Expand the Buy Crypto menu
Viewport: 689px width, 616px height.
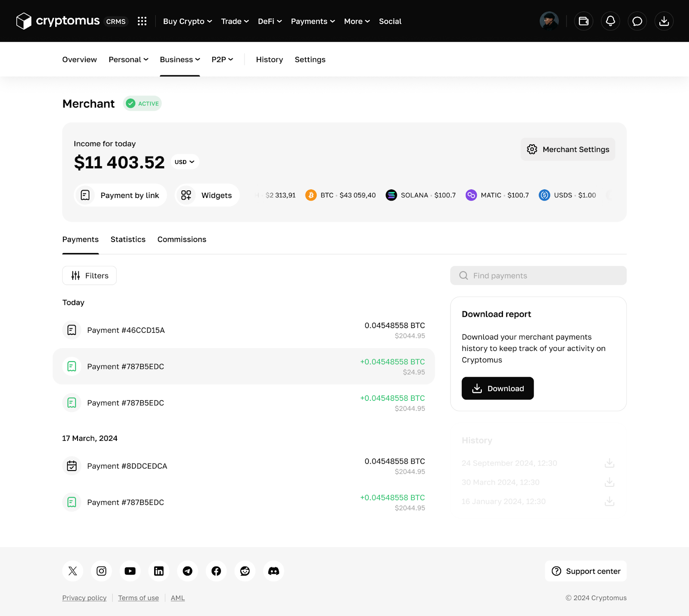(x=187, y=21)
